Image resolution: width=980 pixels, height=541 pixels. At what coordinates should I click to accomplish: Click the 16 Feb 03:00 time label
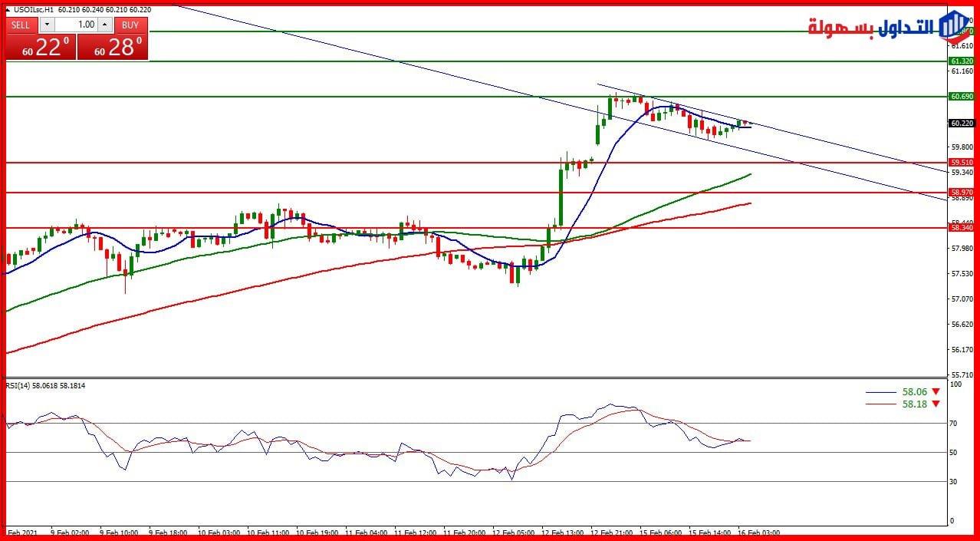(759, 532)
